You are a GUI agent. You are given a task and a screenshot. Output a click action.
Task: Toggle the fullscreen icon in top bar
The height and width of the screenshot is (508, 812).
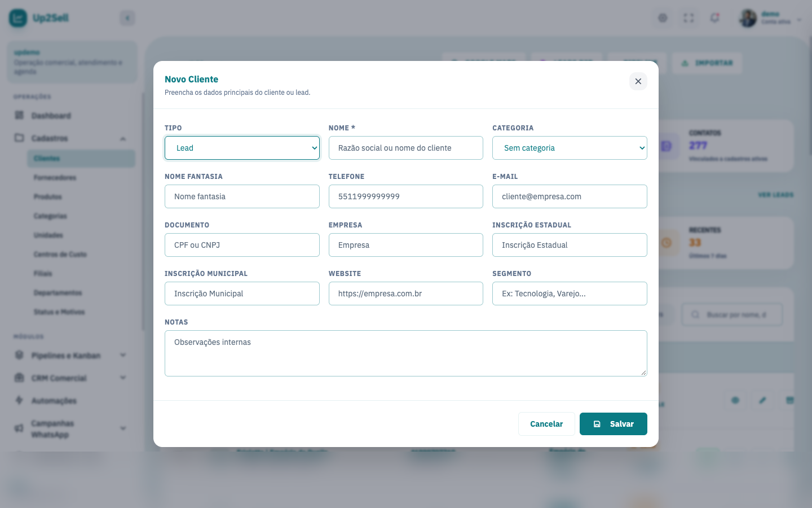[x=689, y=18]
